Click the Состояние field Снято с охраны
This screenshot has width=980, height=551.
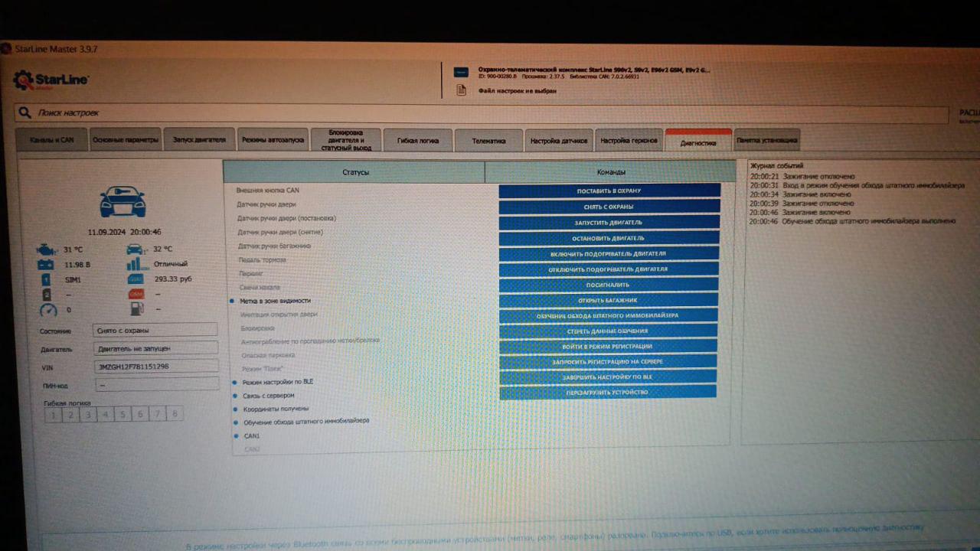tap(155, 331)
